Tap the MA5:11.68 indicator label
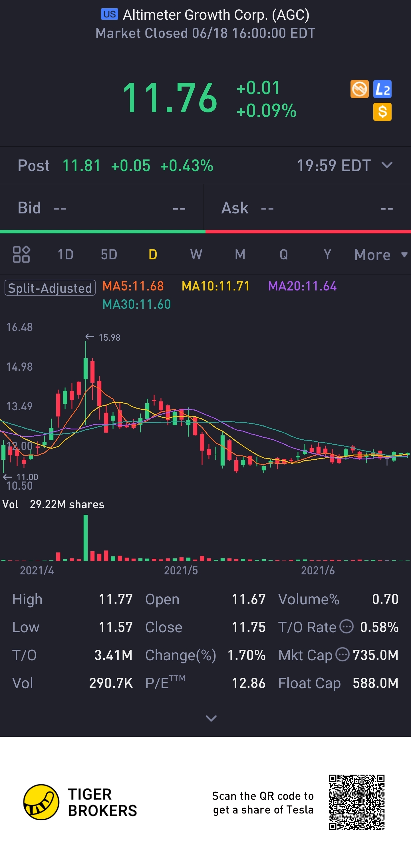Viewport: 411px width, 868px height. 133,286
